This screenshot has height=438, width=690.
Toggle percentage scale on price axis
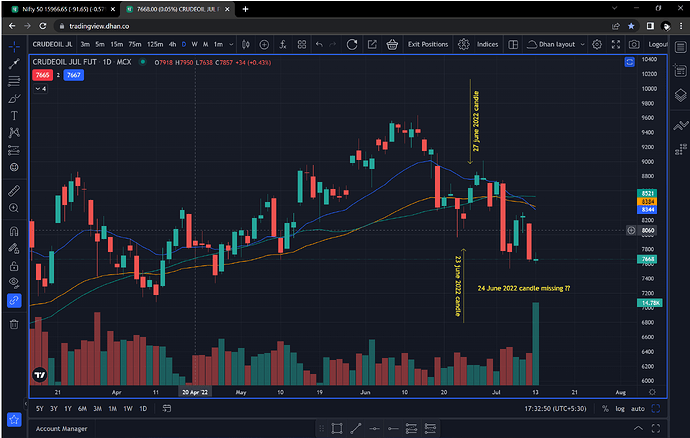603,408
